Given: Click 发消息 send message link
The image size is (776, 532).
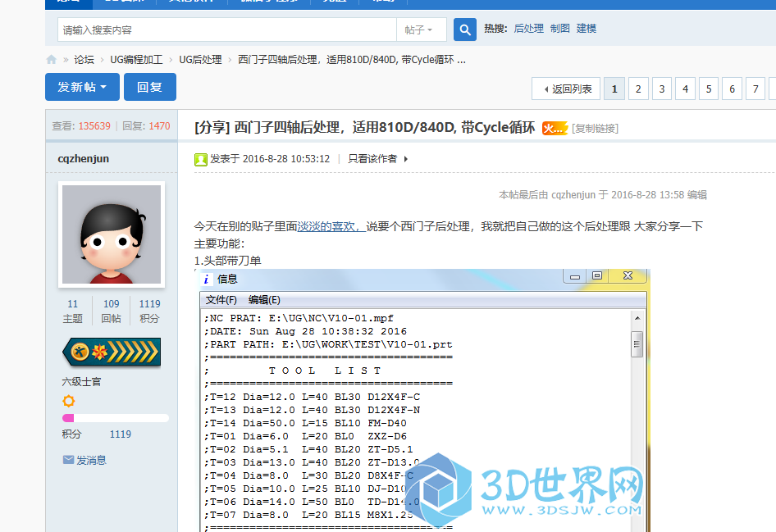Looking at the screenshot, I should [x=91, y=461].
